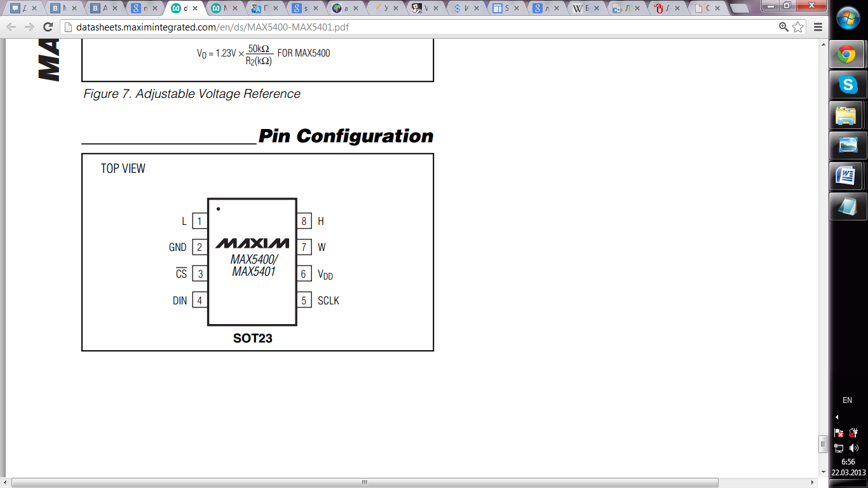Open the picture viewer taskbar icon
Image resolution: width=868 pixels, height=488 pixels.
pos(848,146)
